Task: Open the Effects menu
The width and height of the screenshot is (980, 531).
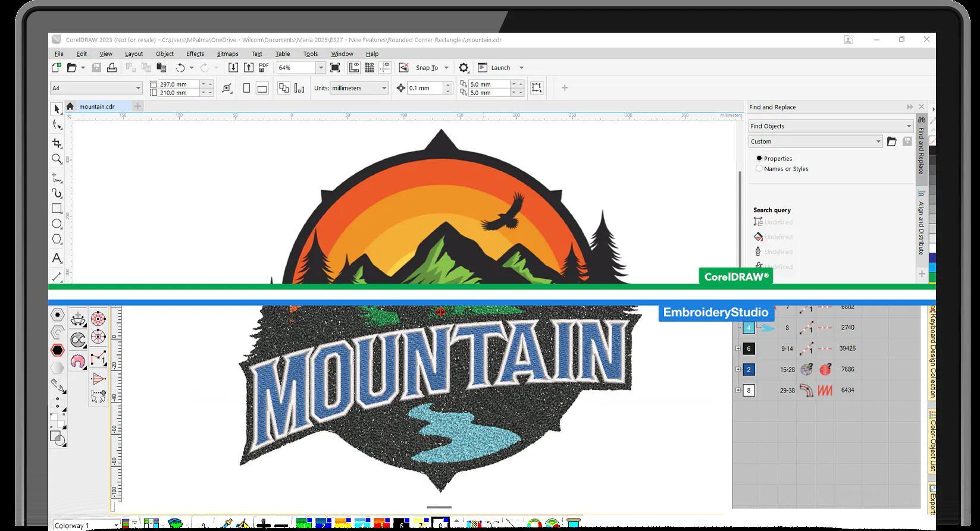Action: coord(195,54)
